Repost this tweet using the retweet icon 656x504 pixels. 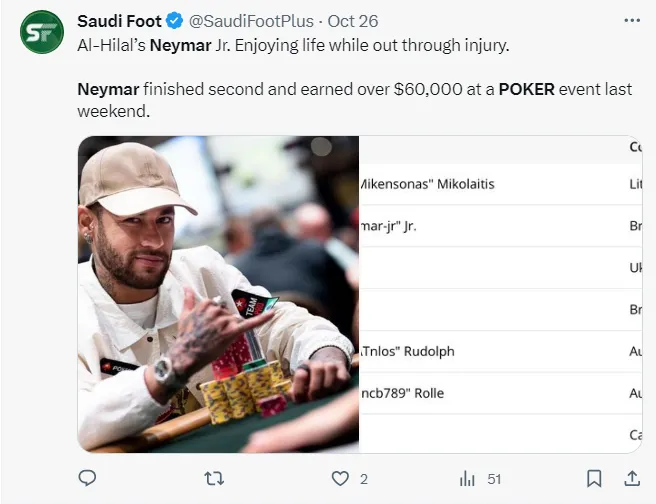click(213, 479)
